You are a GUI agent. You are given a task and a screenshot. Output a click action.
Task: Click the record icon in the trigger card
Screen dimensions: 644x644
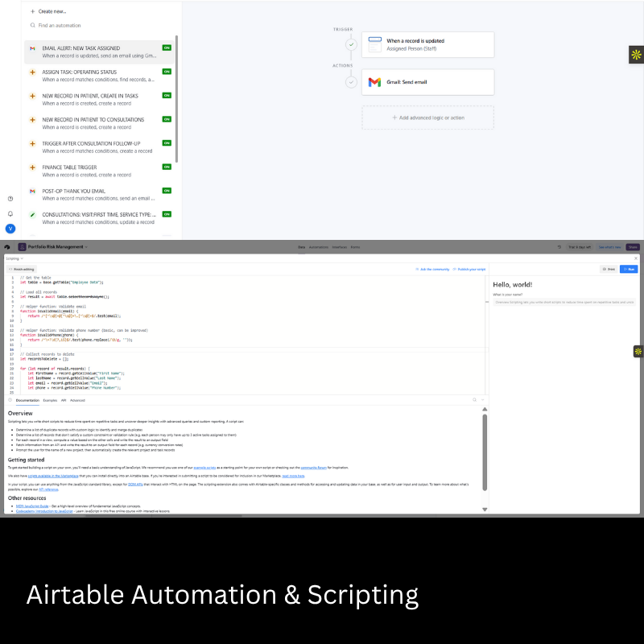point(375,44)
